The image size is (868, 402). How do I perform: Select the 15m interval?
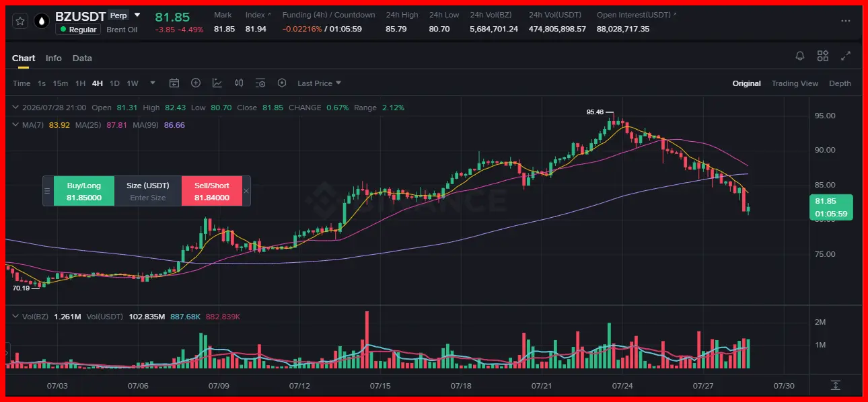[x=61, y=83]
